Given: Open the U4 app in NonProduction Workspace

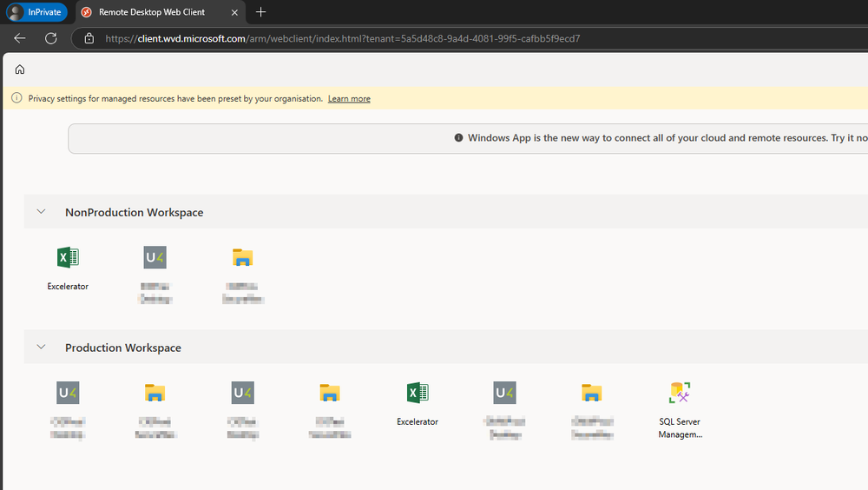Looking at the screenshot, I should pyautogui.click(x=155, y=258).
